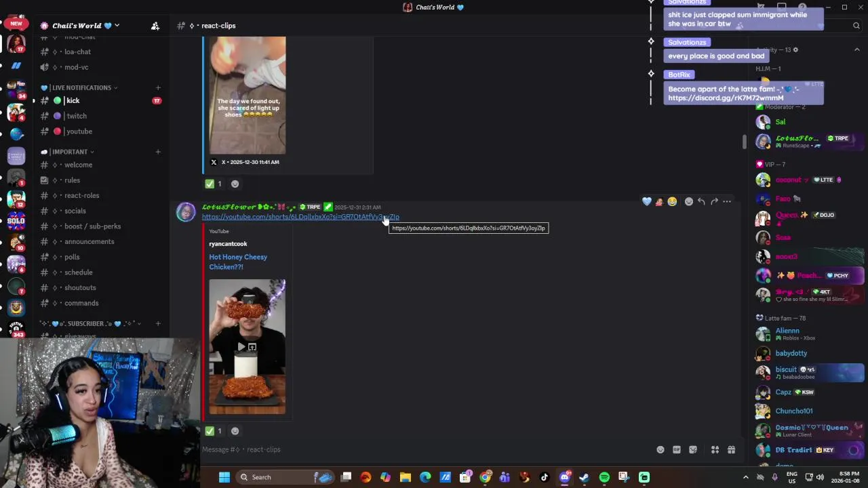Forward the YouTube shorts message
This screenshot has height=488, width=868.
(714, 201)
